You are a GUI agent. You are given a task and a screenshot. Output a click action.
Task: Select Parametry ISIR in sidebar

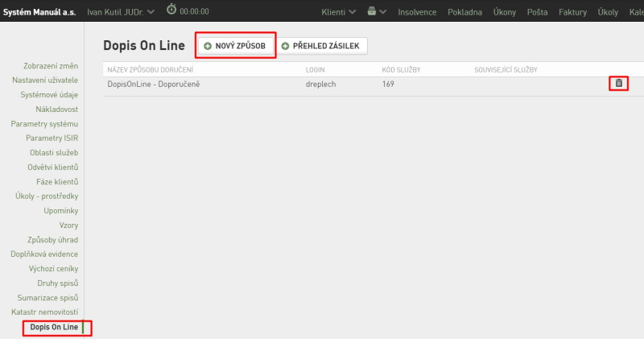[x=52, y=138]
